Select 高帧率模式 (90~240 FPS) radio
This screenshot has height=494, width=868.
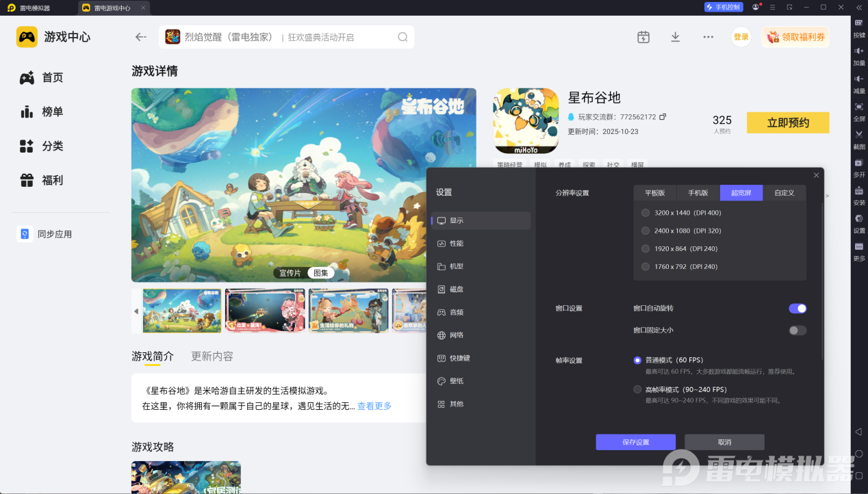(637, 389)
